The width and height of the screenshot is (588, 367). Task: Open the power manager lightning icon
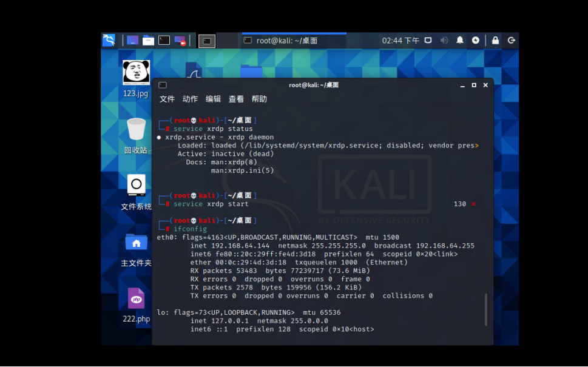(x=476, y=40)
